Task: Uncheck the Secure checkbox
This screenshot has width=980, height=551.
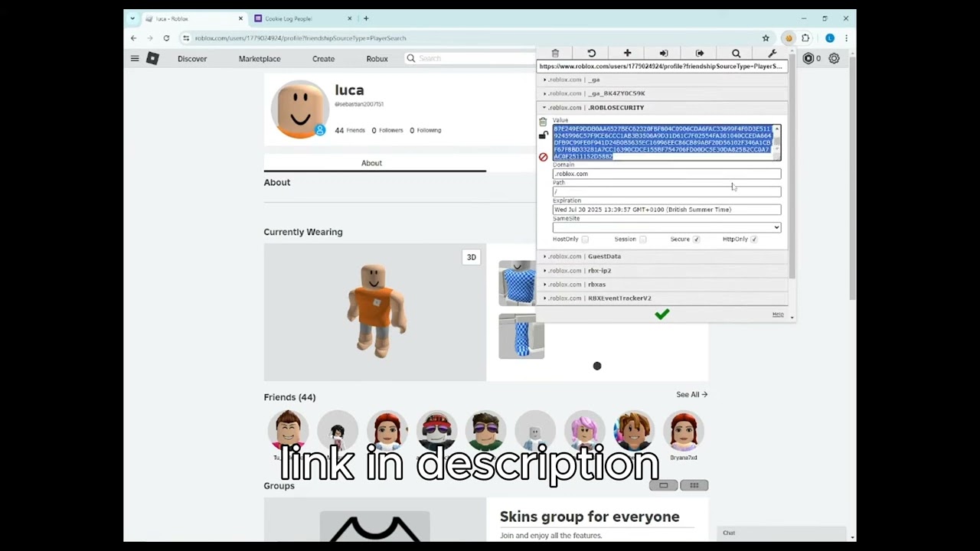Action: 696,240
